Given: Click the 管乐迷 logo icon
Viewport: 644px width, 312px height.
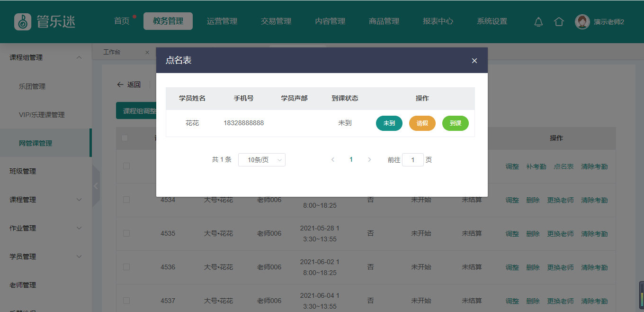Looking at the screenshot, I should [23, 21].
